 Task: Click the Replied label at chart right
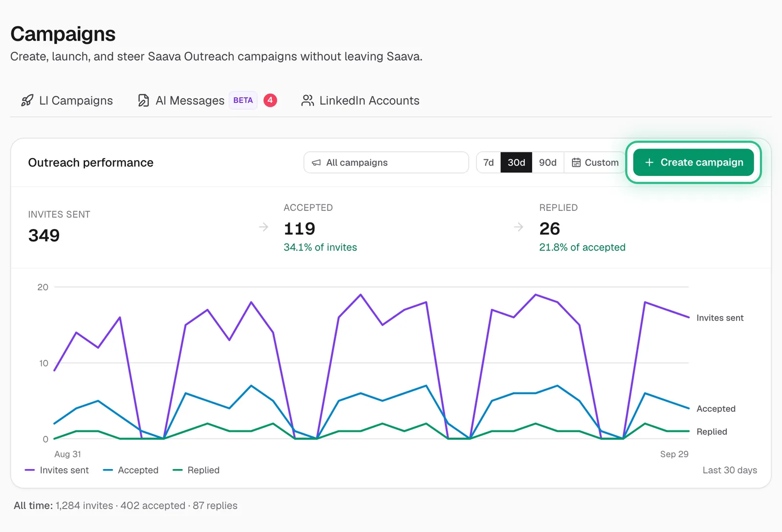click(x=712, y=432)
